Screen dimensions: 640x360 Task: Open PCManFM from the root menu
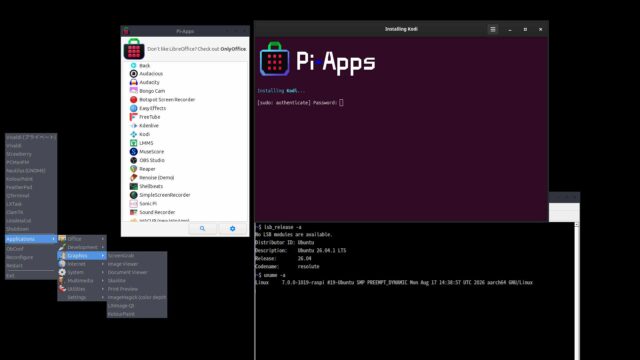(x=31, y=162)
